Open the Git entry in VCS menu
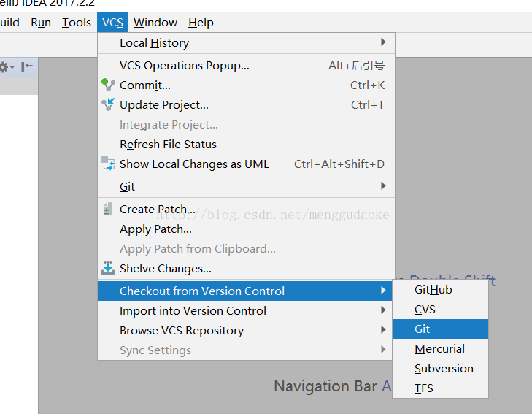Viewport: 532px width, 414px height. [x=247, y=186]
